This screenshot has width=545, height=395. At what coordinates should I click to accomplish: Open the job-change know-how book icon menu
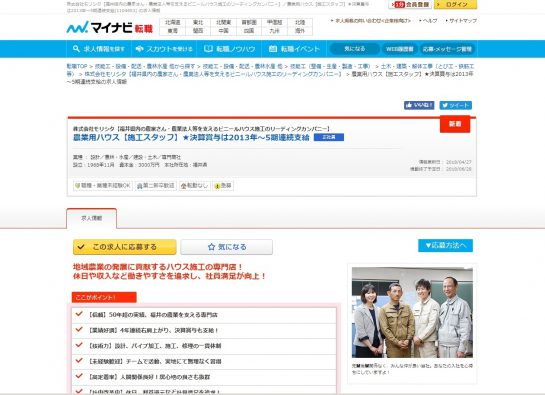(229, 49)
